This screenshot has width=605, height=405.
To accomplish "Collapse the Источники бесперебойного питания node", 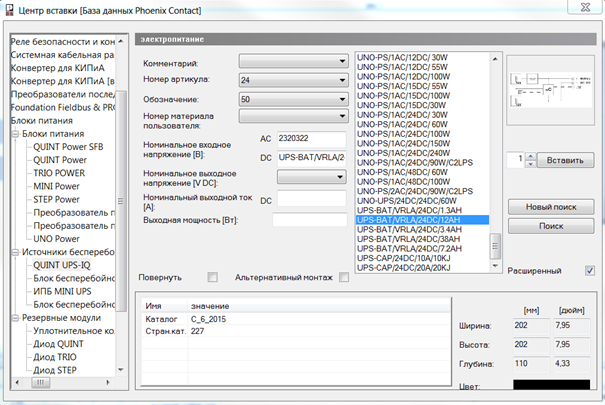I will pos(15,252).
